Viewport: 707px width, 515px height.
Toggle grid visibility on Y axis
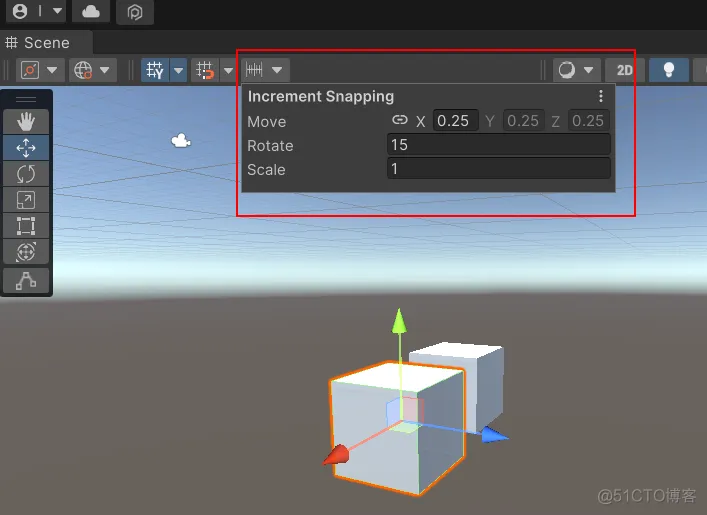(x=155, y=70)
